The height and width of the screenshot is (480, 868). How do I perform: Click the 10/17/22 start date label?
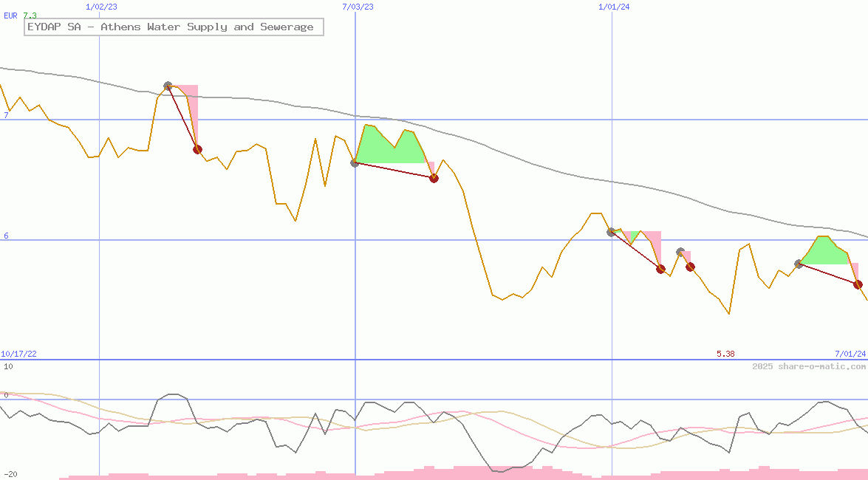click(19, 354)
